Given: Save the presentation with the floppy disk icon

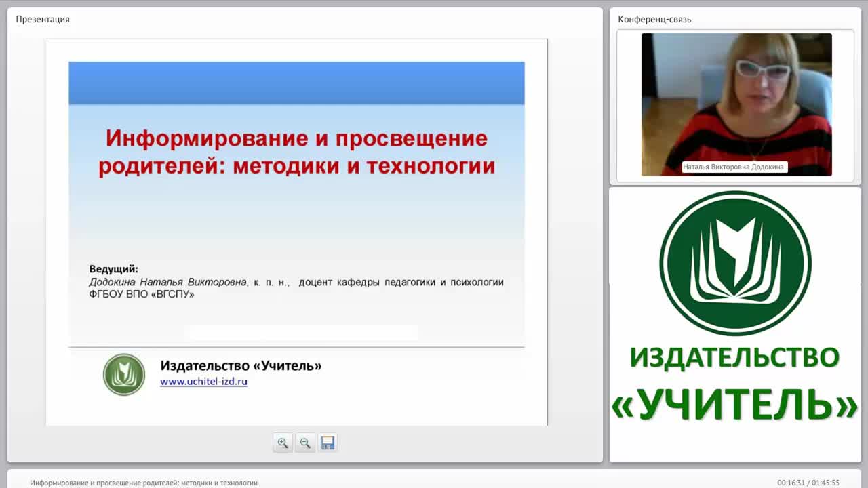Looking at the screenshot, I should click(328, 443).
